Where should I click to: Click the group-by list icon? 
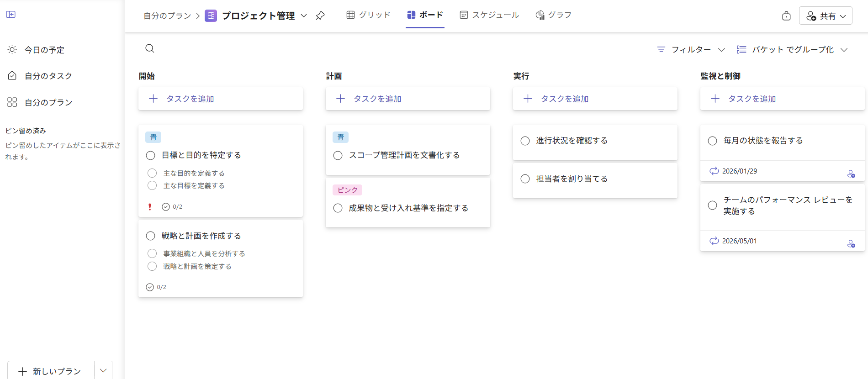[741, 49]
